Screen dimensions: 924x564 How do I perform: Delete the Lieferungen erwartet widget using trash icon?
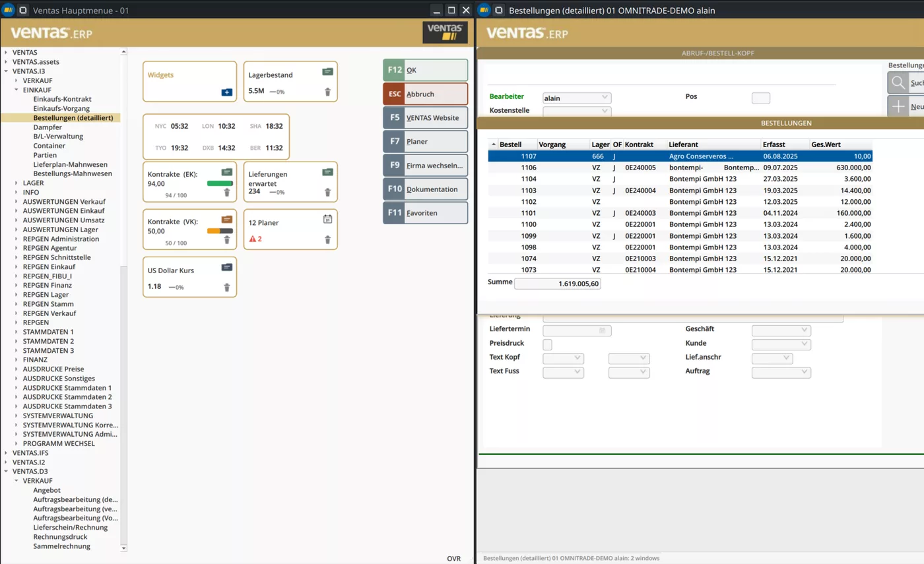[327, 192]
